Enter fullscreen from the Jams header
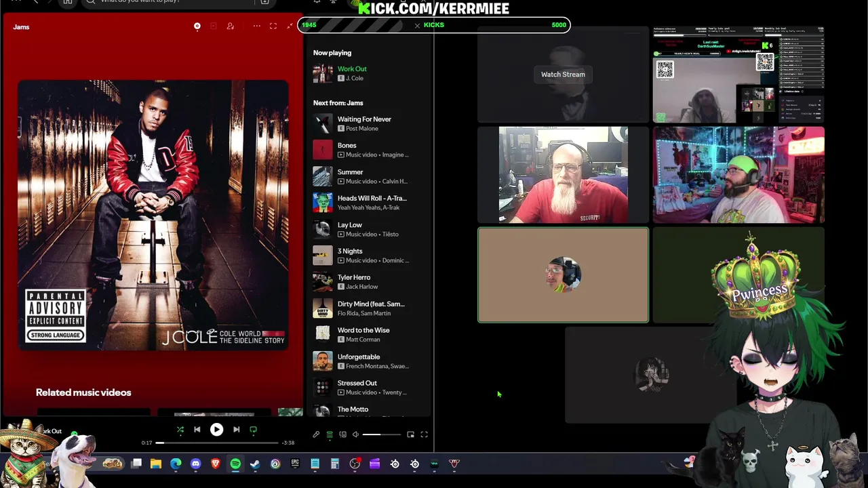Viewport: 868px width, 488px height. (x=273, y=26)
